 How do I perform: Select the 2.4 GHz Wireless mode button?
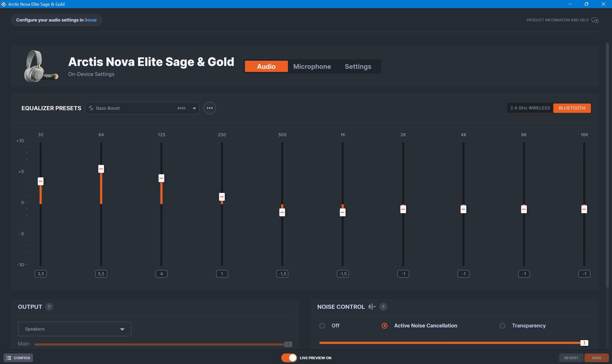click(530, 108)
